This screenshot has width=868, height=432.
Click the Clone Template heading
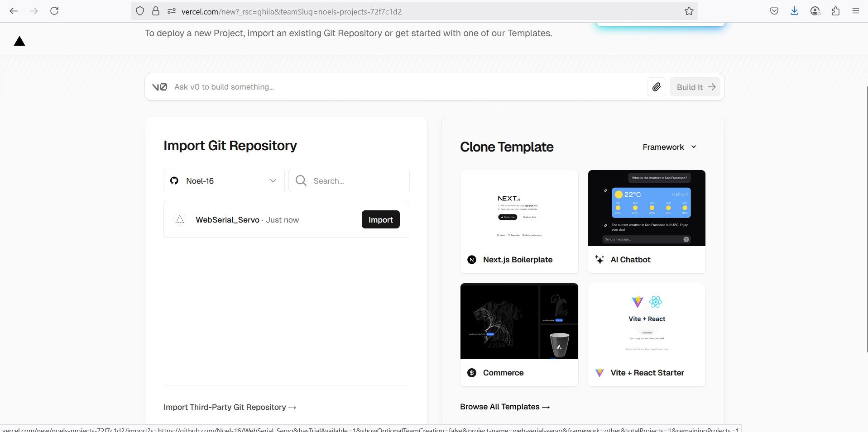pos(507,147)
